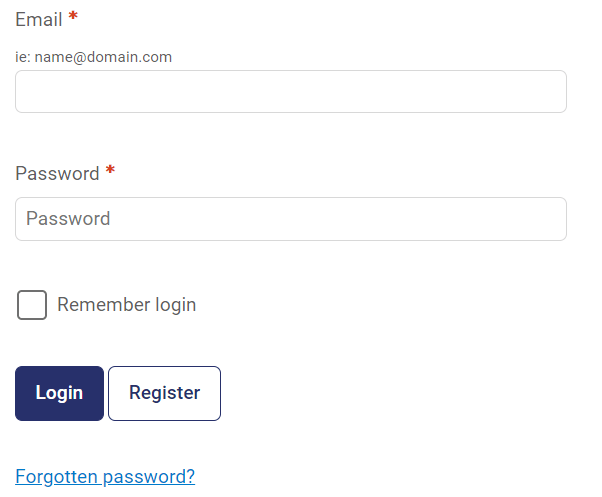Click the Remember login label text

click(127, 305)
